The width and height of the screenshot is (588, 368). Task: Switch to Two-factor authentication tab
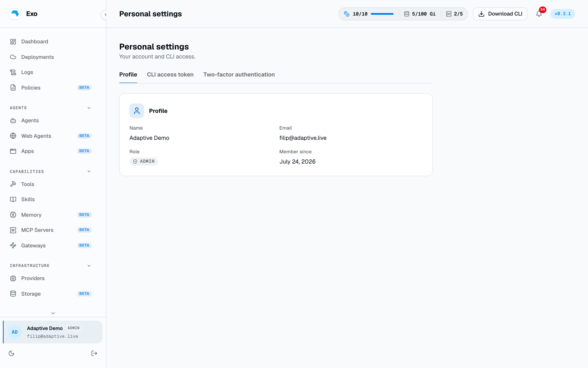(x=239, y=74)
